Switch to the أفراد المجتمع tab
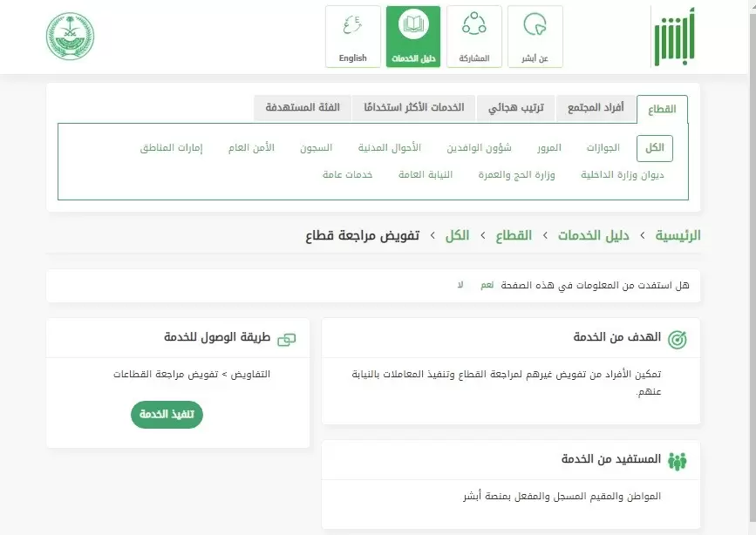This screenshot has width=756, height=535. [x=596, y=107]
